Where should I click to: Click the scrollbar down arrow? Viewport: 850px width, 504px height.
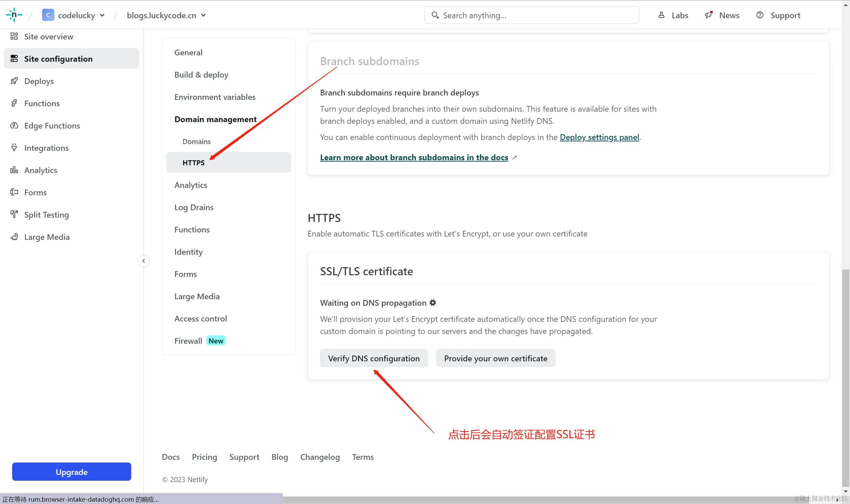pos(845,491)
